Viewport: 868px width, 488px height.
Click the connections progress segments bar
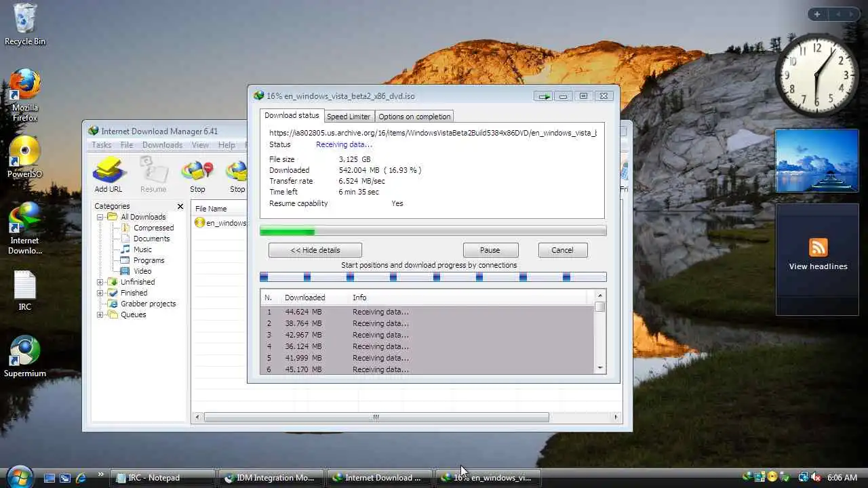coord(433,277)
